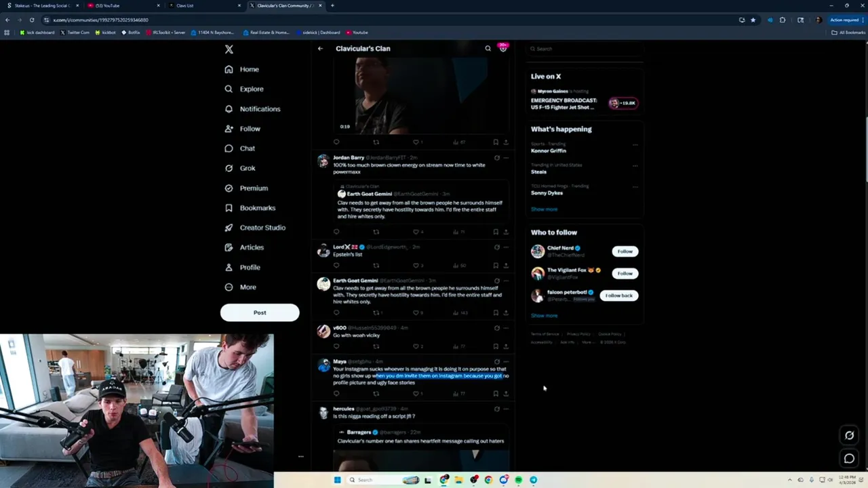This screenshot has height=488, width=868.
Task: Like Maya's post
Action: click(x=416, y=393)
